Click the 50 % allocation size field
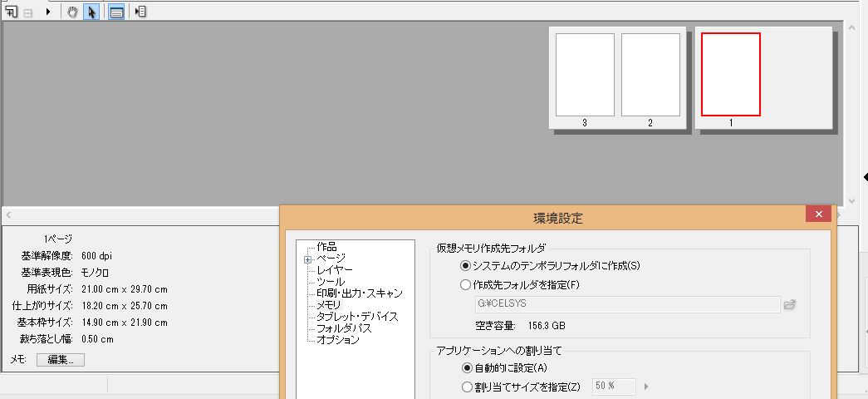 point(615,387)
